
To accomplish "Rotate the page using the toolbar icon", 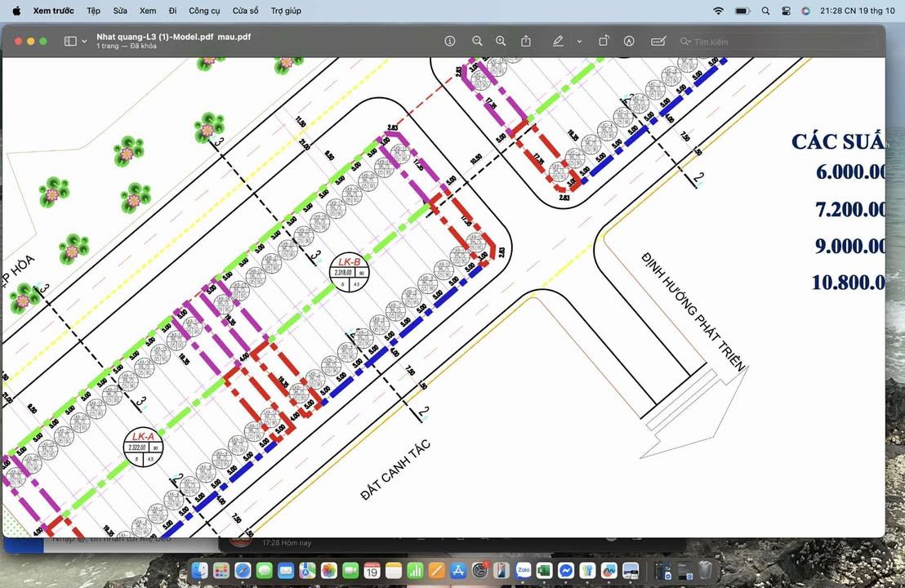I will click(604, 41).
